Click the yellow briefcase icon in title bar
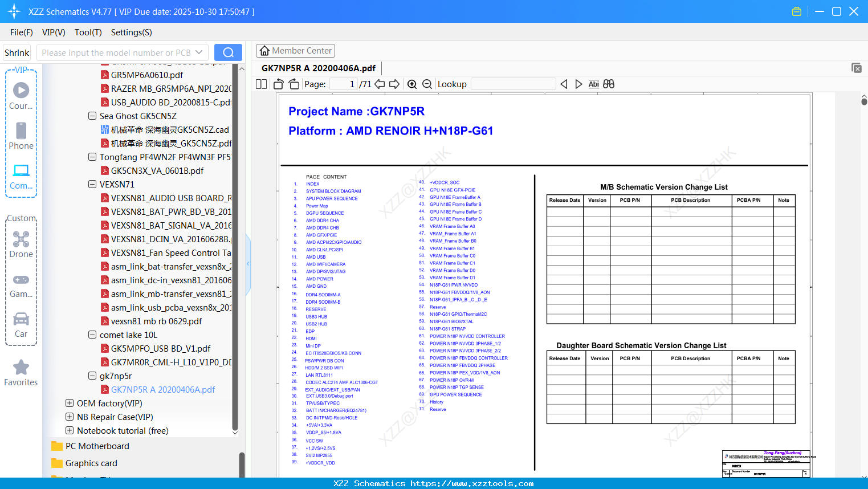This screenshot has width=868, height=489. (797, 11)
